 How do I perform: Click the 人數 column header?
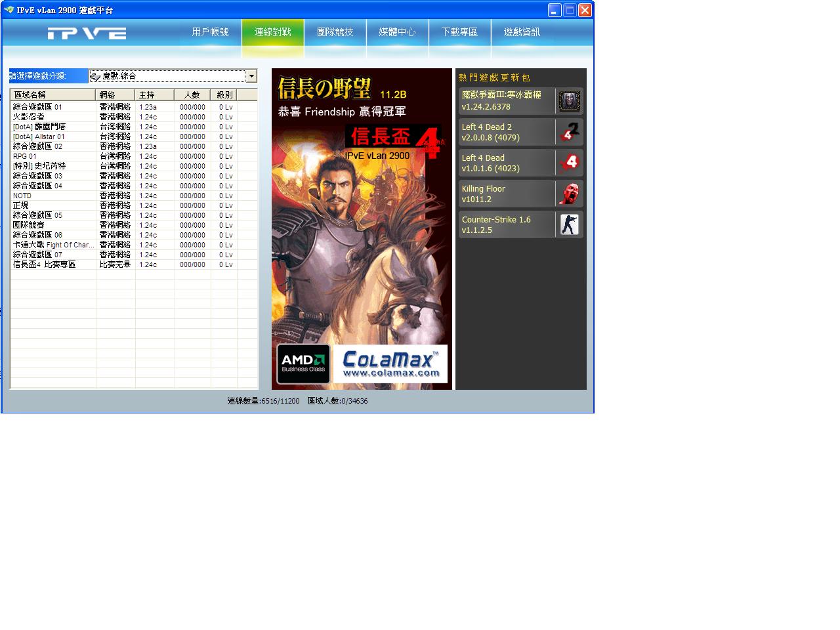(x=192, y=95)
